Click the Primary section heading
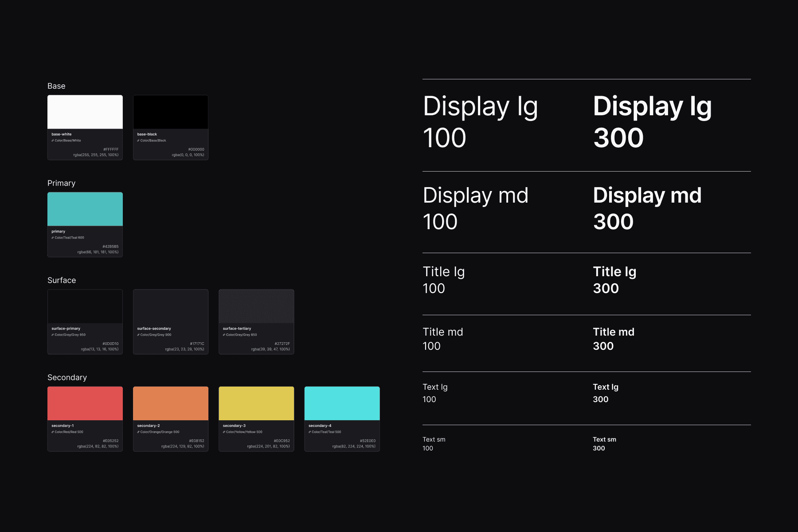This screenshot has width=798, height=532. point(61,183)
